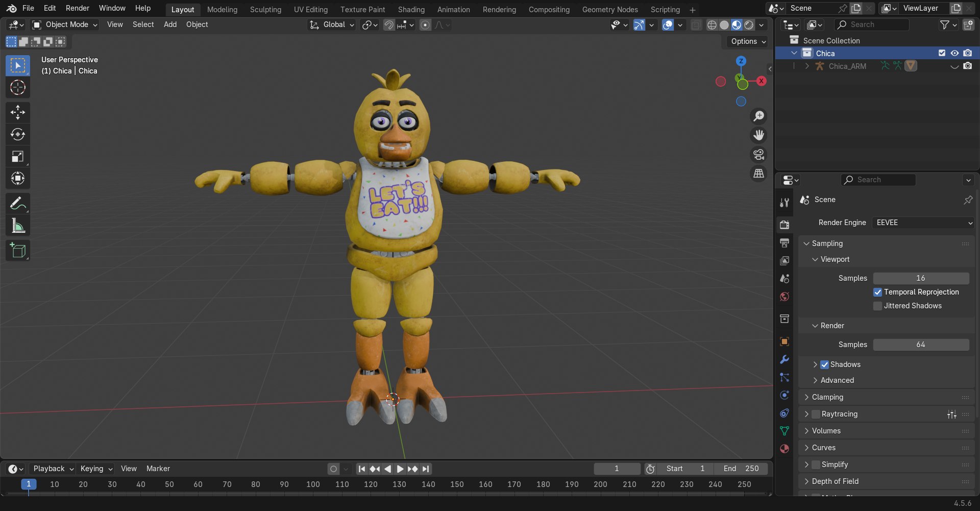Open Global transform orientation dropdown

[x=332, y=25]
